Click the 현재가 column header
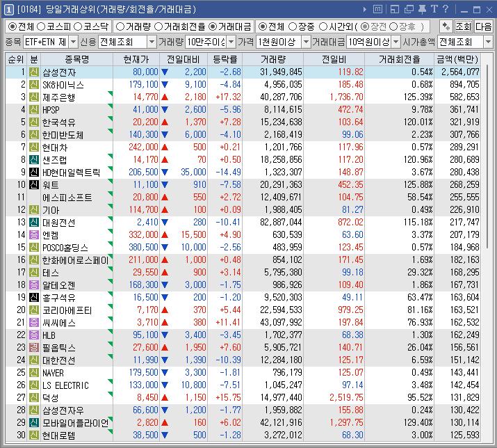 pyautogui.click(x=136, y=59)
